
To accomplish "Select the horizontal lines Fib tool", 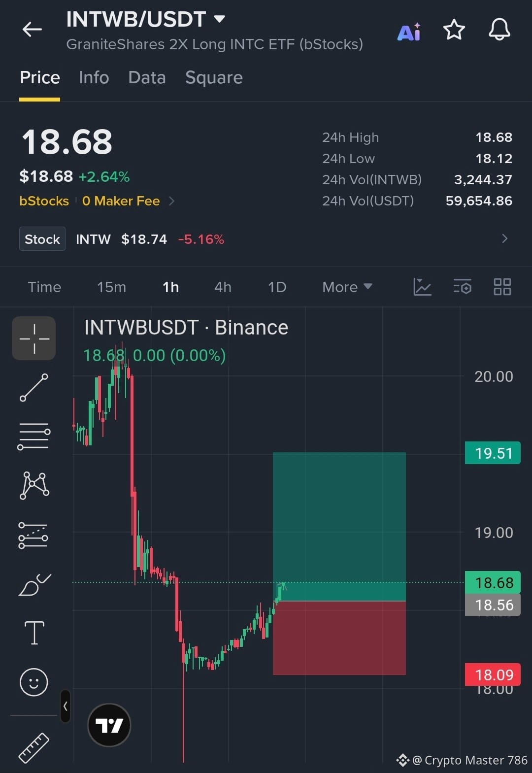I will point(34,436).
